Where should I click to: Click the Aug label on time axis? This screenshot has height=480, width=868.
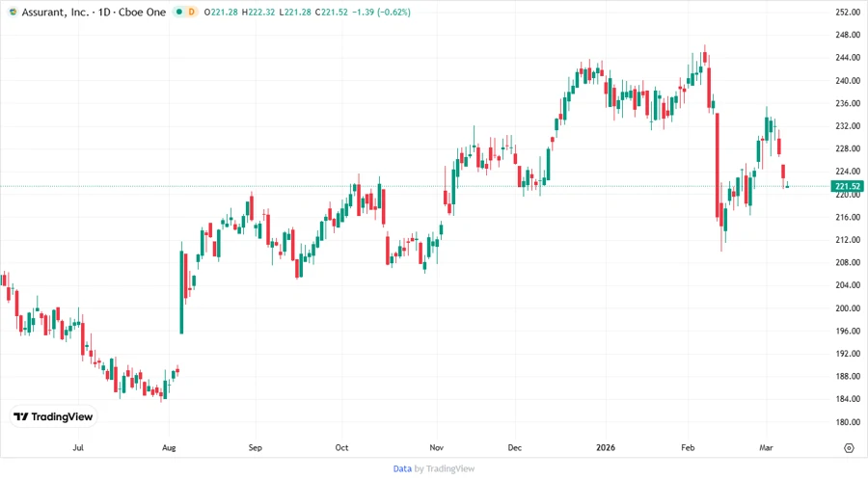(169, 447)
